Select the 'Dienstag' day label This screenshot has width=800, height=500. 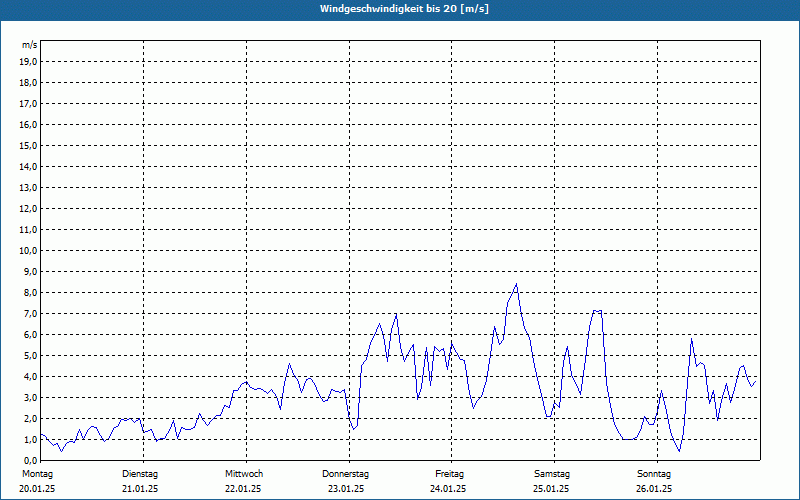[x=140, y=474]
